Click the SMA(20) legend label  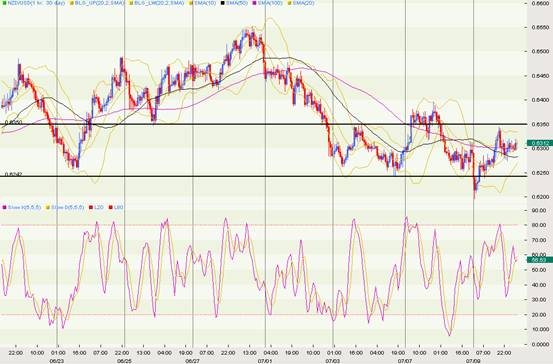(x=304, y=3)
